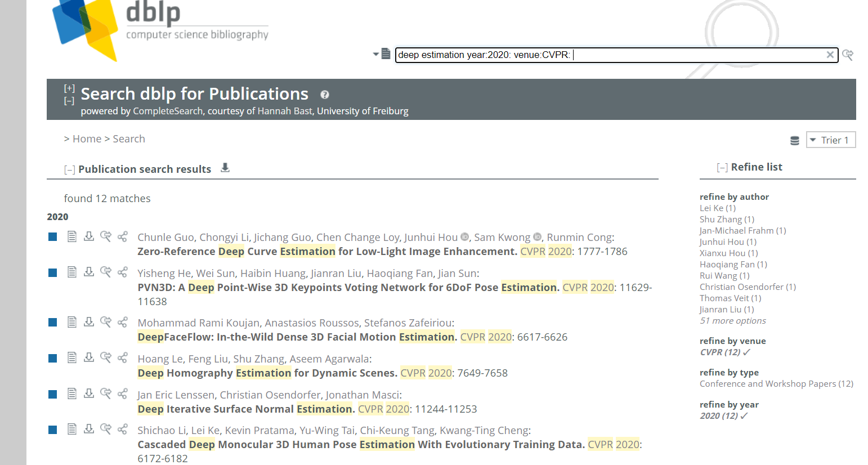
Task: View electronic edition of Deep Homography paper
Action: pos(72,357)
